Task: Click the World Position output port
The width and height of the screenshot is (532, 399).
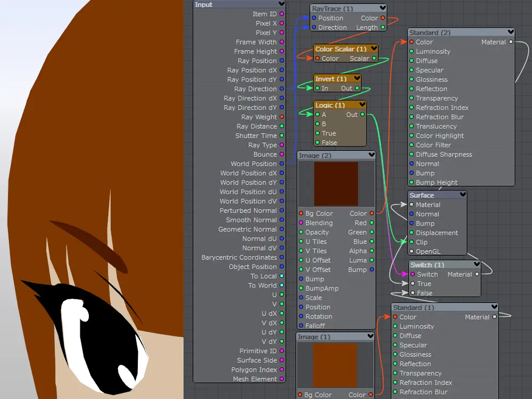Action: coord(282,164)
